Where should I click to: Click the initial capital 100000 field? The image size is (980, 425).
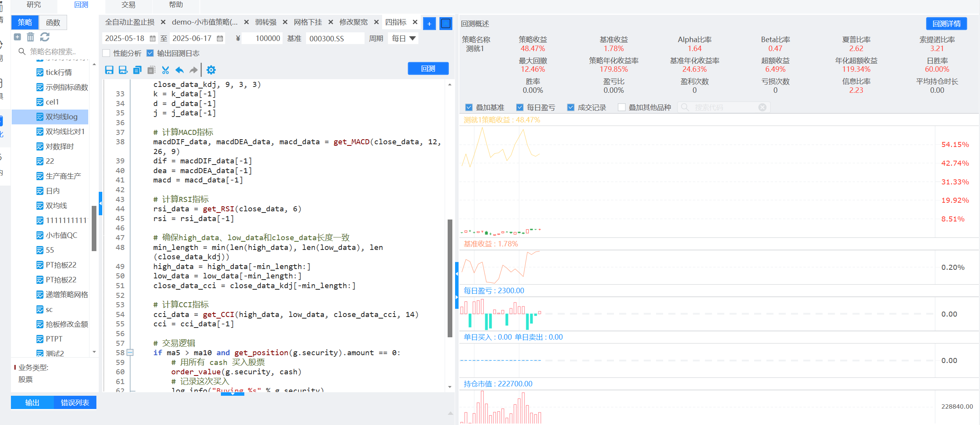[262, 39]
